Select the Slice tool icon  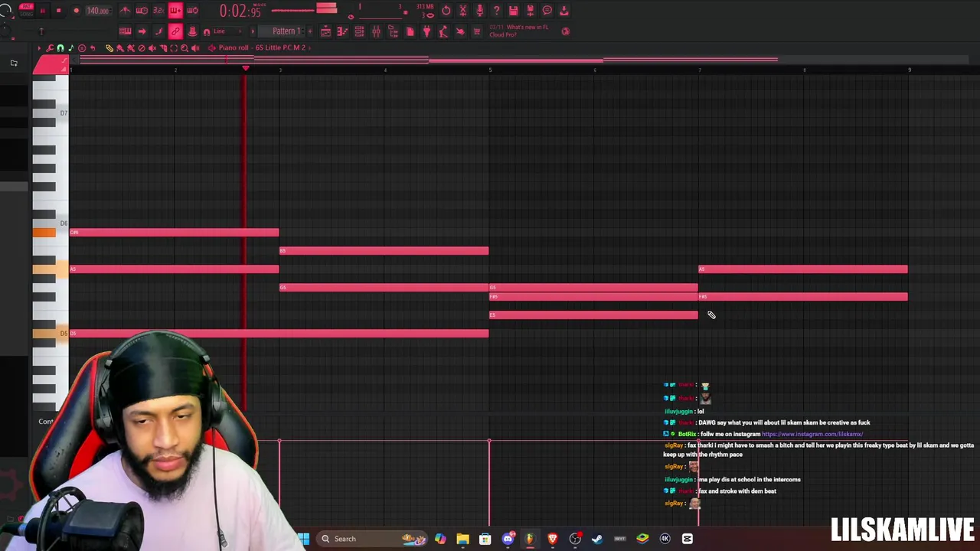tap(163, 47)
